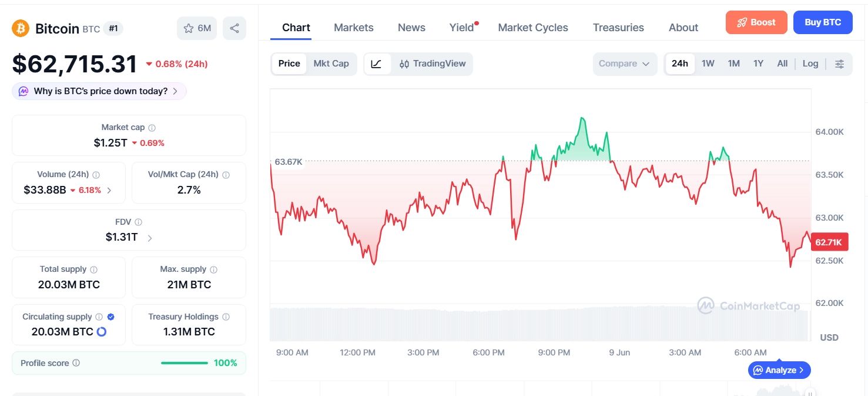Select the All time range
Viewport: 868px width, 396px height.
(x=782, y=64)
